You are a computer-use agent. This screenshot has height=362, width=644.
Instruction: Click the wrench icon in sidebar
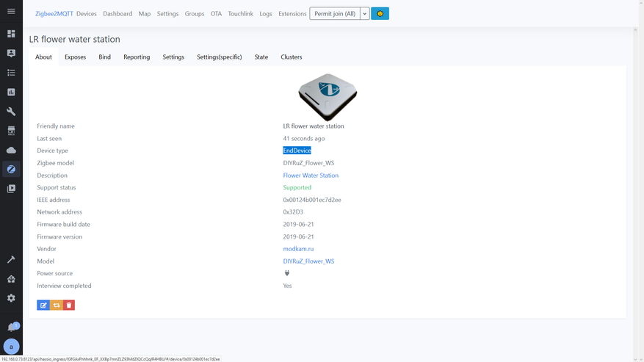point(11,112)
